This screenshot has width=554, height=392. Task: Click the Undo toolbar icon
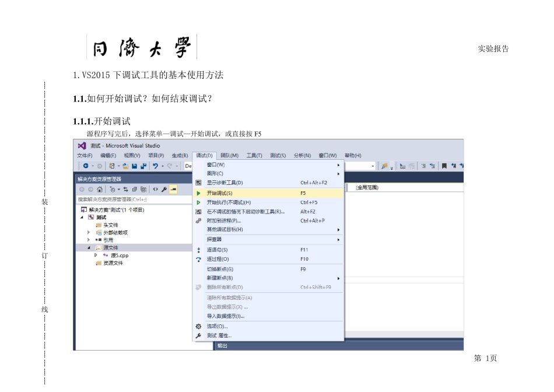point(155,166)
